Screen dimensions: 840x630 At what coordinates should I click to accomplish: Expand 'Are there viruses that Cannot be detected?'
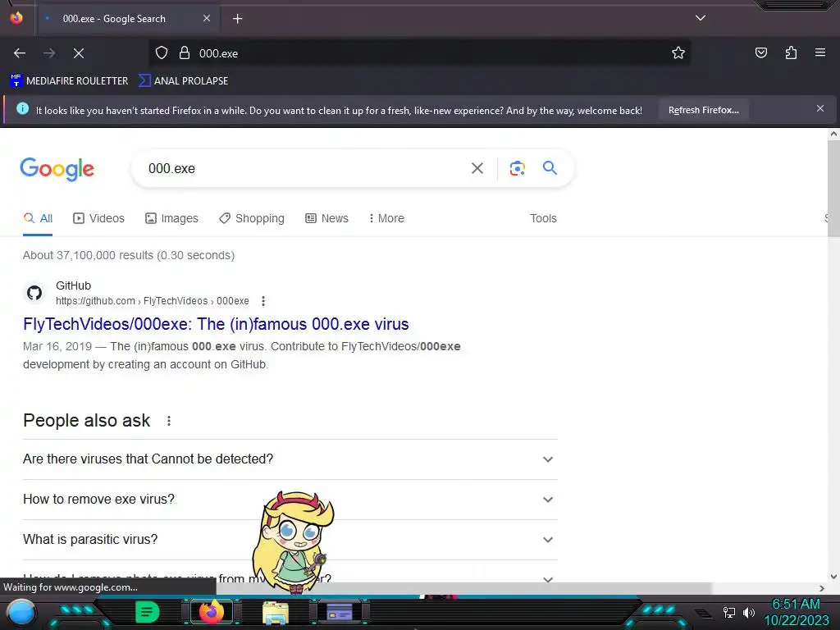pyautogui.click(x=290, y=459)
